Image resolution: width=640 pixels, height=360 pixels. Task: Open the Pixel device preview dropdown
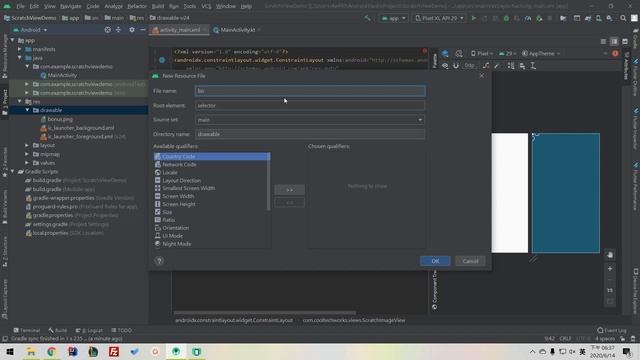[482, 53]
